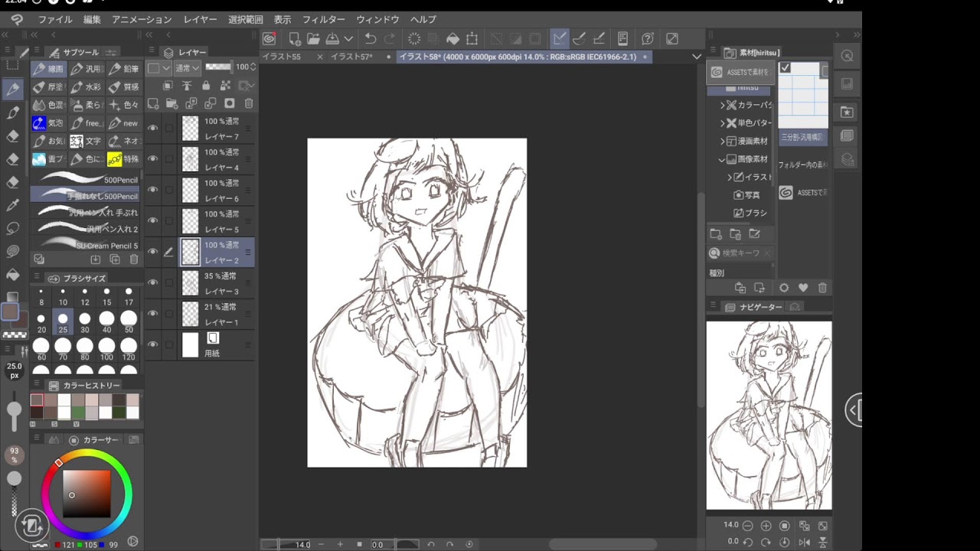Open the save options dropdown arrow in the command bar
The height and width of the screenshot is (551, 980).
(348, 38)
